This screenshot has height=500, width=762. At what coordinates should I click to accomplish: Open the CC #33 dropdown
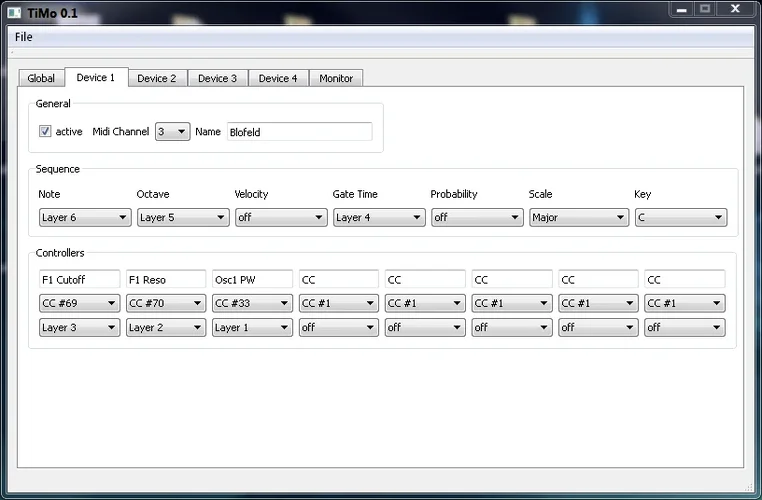(252, 303)
